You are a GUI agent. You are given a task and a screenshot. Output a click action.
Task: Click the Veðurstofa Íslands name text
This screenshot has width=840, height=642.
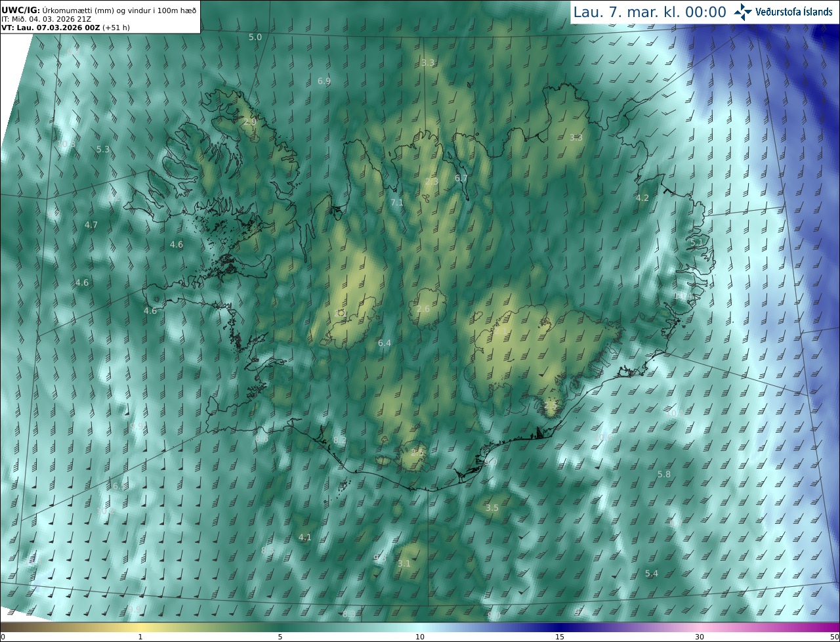794,12
